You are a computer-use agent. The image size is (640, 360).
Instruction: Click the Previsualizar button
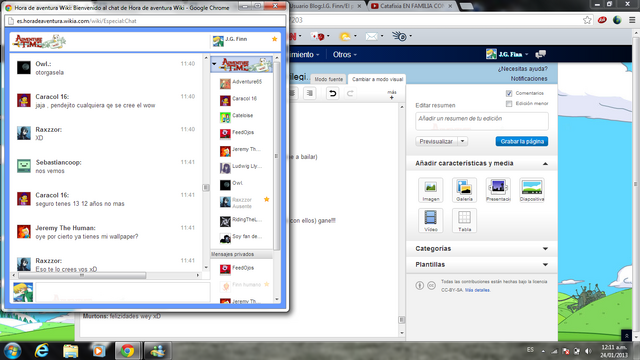tap(436, 141)
